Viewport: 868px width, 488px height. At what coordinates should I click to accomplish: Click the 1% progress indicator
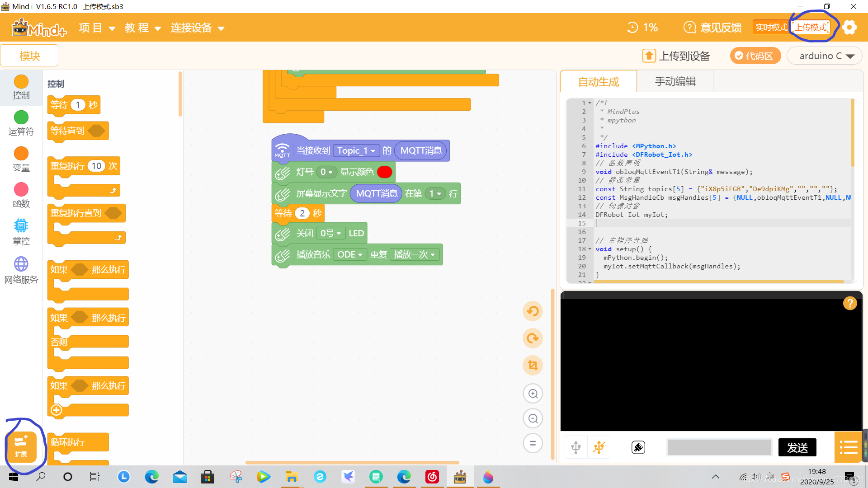point(642,28)
